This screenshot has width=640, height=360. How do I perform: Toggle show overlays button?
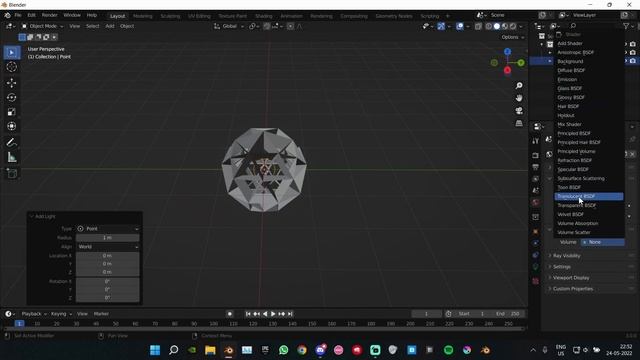tap(460, 26)
